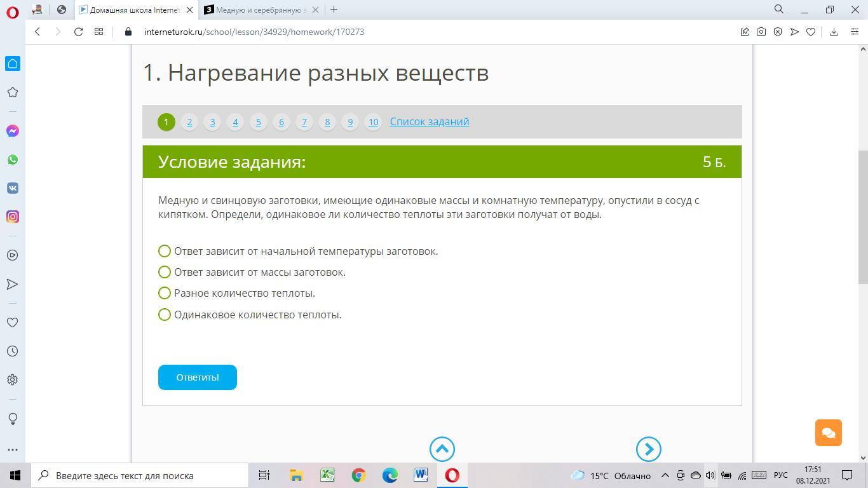The height and width of the screenshot is (488, 868).
Task: Go to task number 2
Action: point(189,122)
